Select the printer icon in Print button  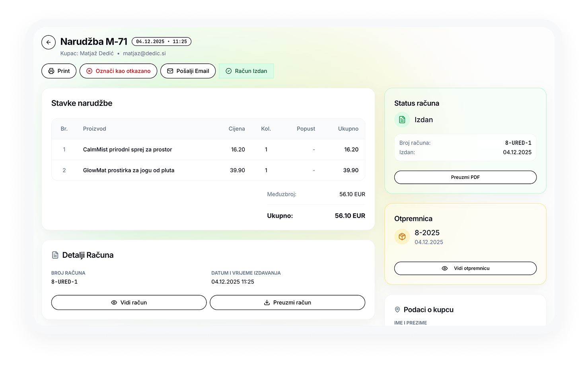[51, 71]
